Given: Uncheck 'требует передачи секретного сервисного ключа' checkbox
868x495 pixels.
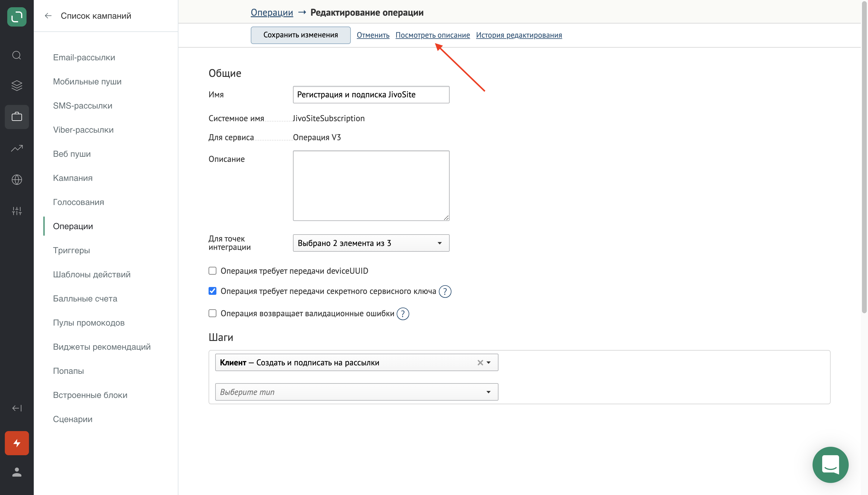Looking at the screenshot, I should (x=212, y=291).
